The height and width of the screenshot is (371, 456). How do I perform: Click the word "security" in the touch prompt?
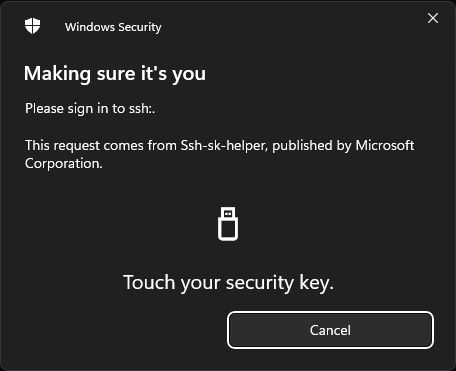260,283
